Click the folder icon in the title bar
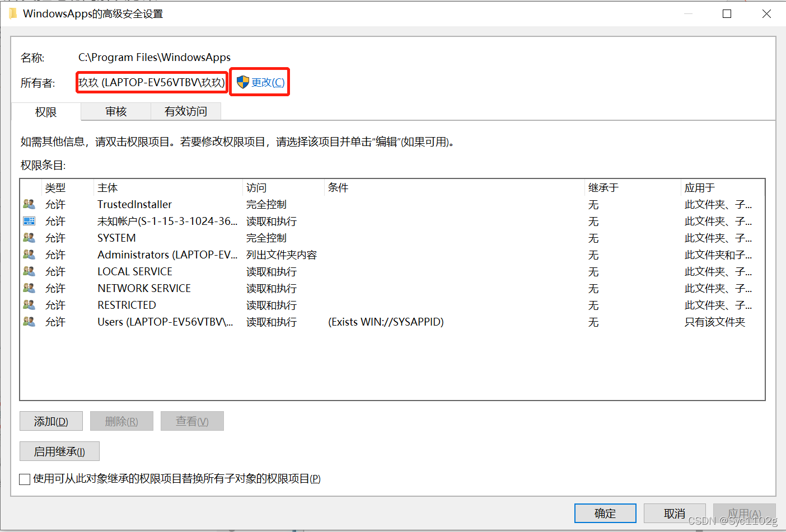Viewport: 786px width, 532px height. 12,14
